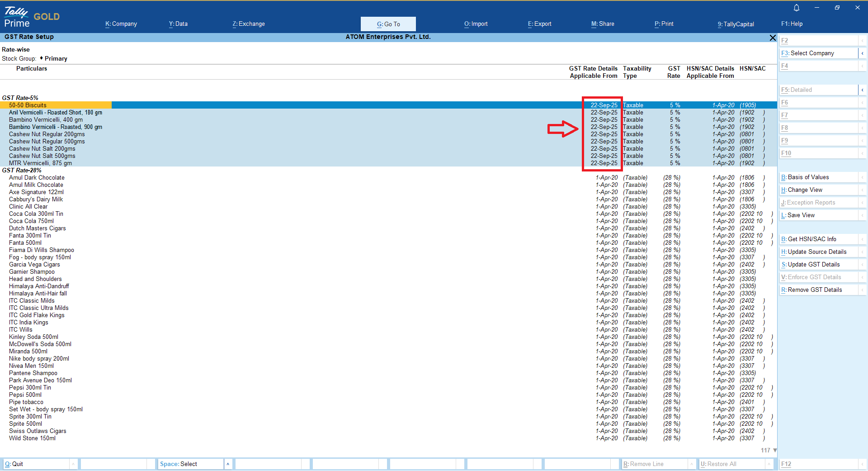The height and width of the screenshot is (471, 868).
Task: Open the G: Go To menu
Action: (388, 24)
